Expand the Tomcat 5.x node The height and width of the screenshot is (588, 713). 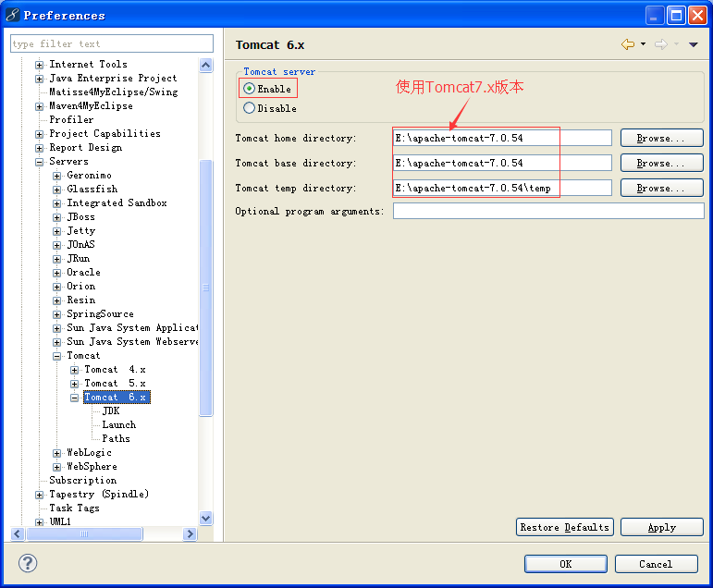(75, 384)
